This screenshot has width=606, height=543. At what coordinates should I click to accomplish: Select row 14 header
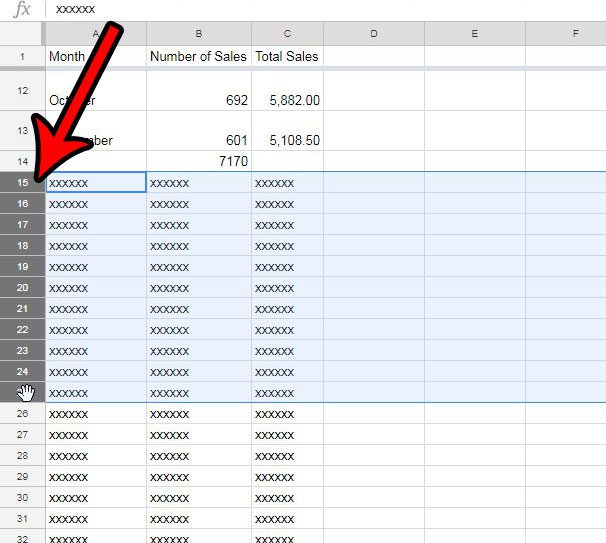pos(22,161)
